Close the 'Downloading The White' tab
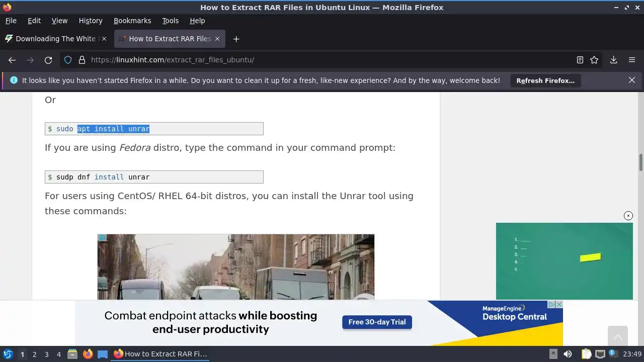644x362 pixels. (x=104, y=39)
